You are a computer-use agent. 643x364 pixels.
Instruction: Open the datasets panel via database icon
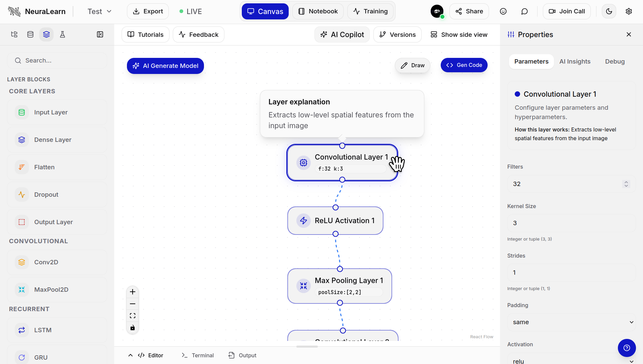30,34
